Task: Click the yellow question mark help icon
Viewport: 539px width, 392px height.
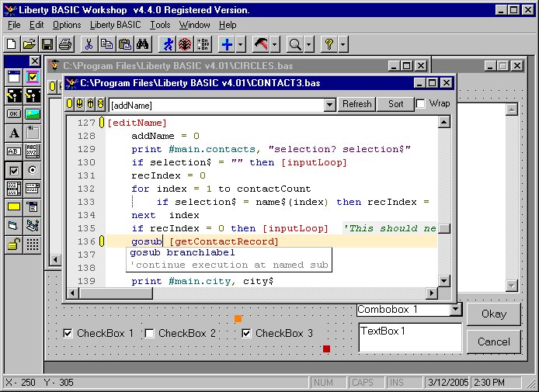Action: tap(329, 44)
